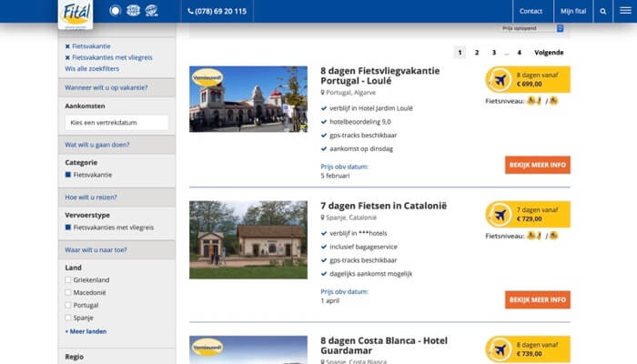Uncheck the Fietsvakantie category checkbox
Viewport: 637px width, 364px height.
tap(68, 175)
